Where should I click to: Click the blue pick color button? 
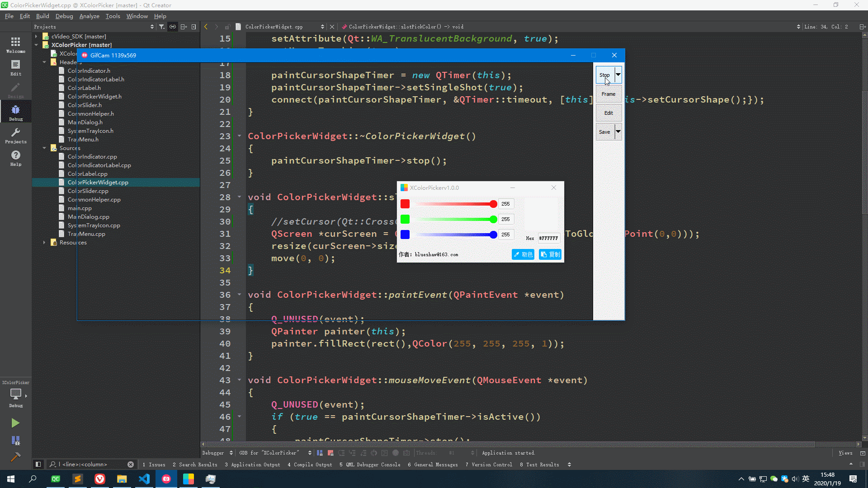pos(523,254)
